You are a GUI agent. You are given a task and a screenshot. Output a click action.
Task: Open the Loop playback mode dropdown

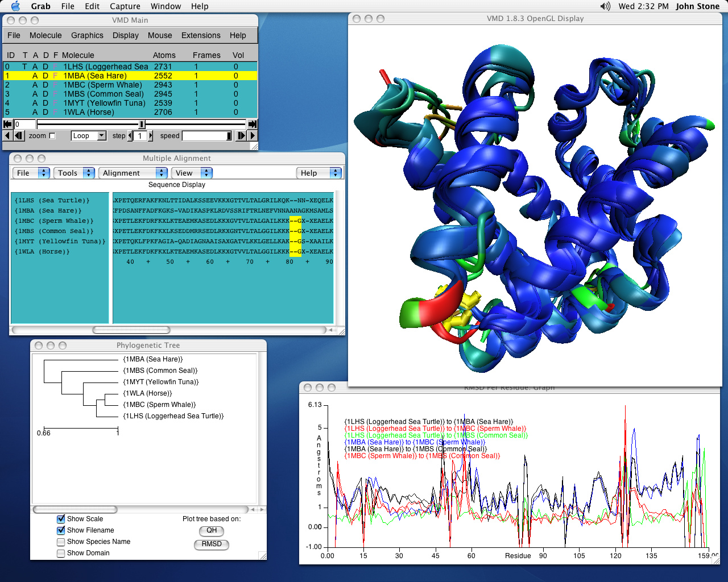click(x=89, y=136)
